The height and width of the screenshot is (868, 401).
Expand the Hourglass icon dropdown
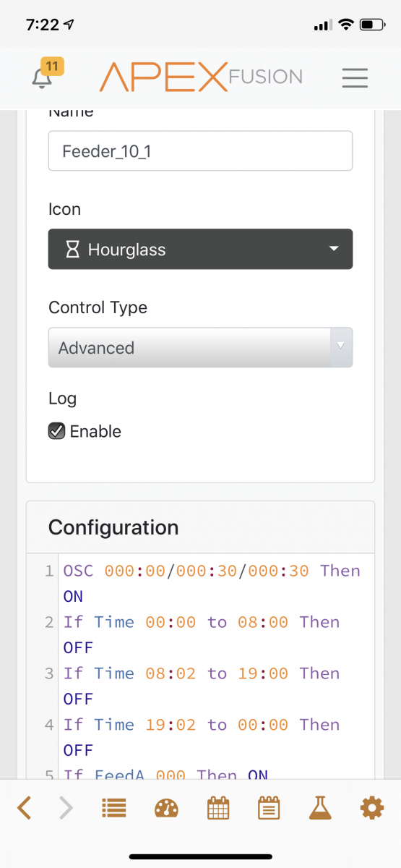point(200,250)
